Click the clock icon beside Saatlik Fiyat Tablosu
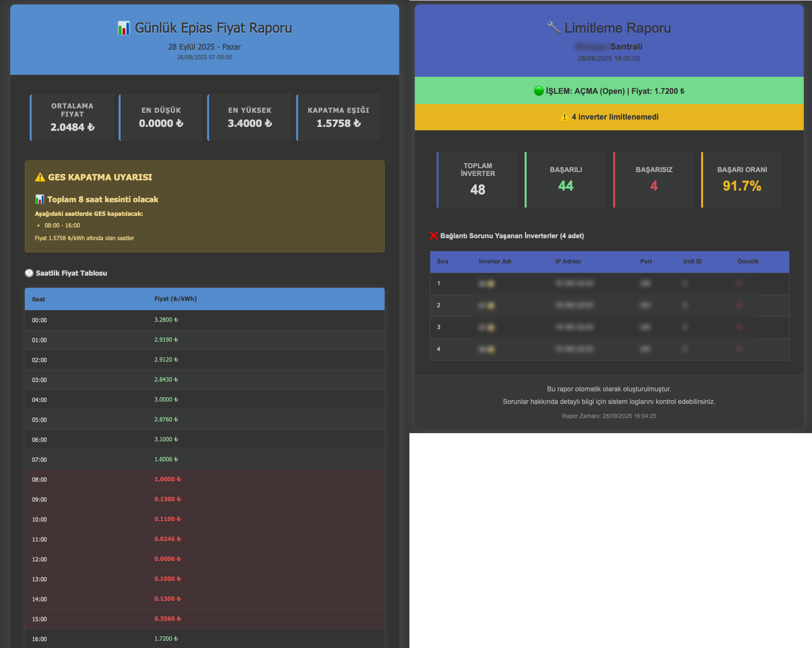This screenshot has width=812, height=648. (x=29, y=273)
